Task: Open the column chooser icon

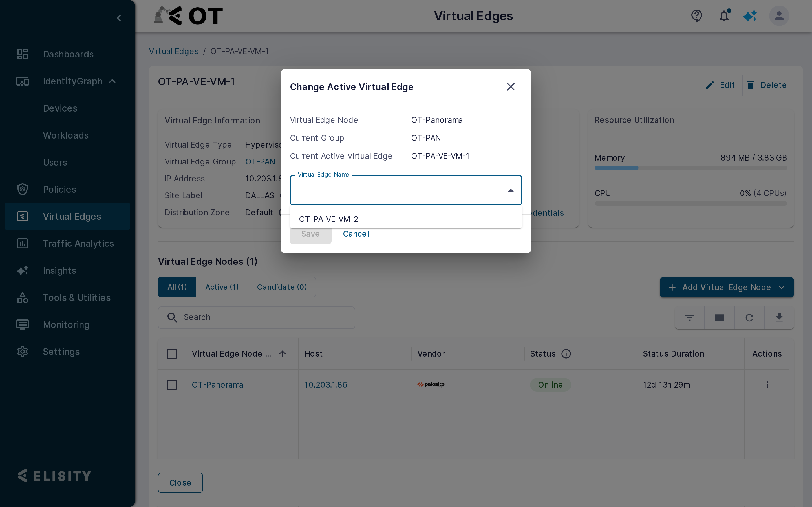Action: [x=720, y=317]
